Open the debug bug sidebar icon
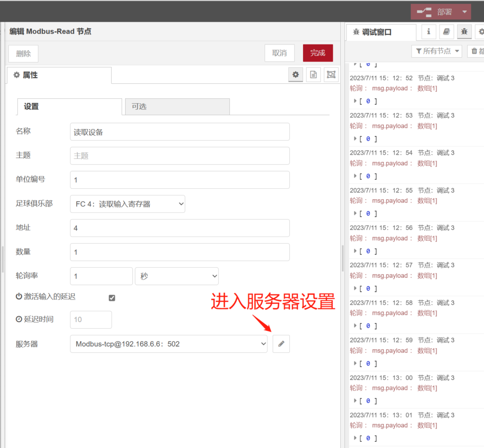The width and height of the screenshot is (484, 448). point(464,32)
